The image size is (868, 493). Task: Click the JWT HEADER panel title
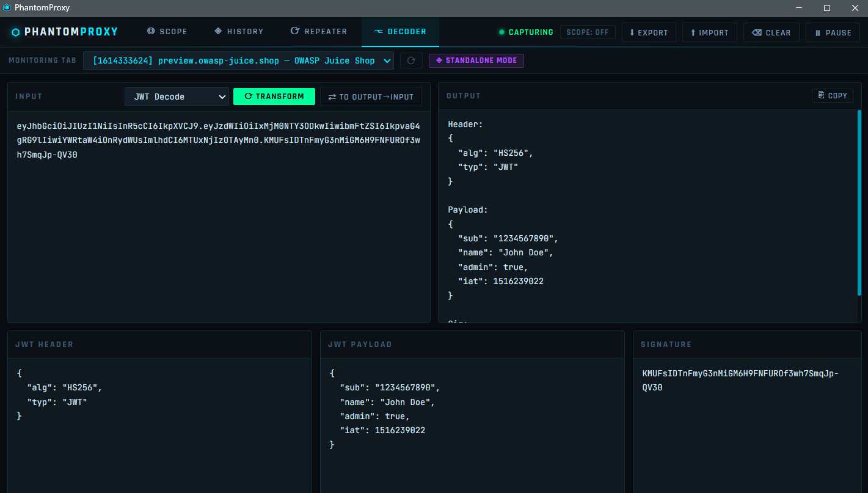tap(45, 345)
